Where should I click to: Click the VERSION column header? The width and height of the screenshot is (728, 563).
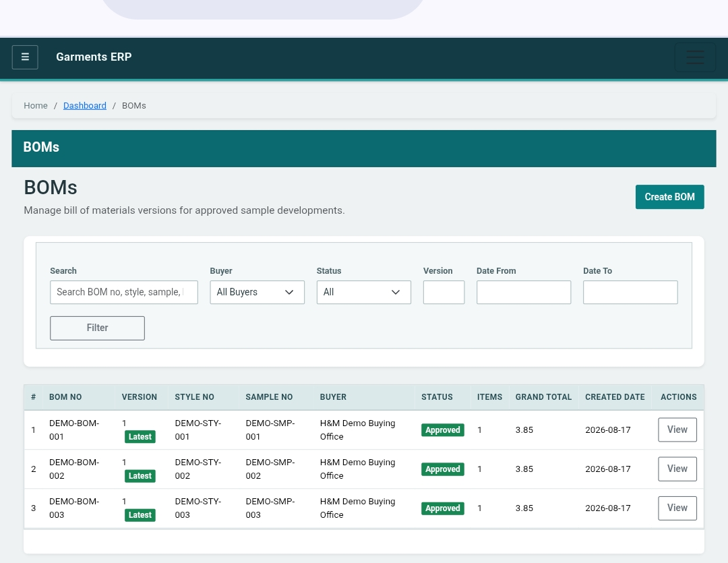click(140, 397)
